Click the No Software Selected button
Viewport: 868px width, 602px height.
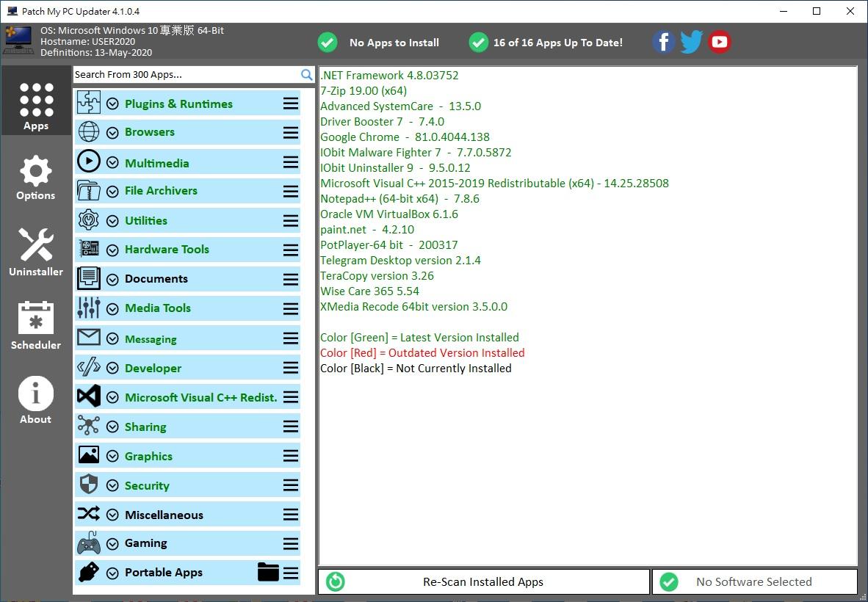point(754,581)
